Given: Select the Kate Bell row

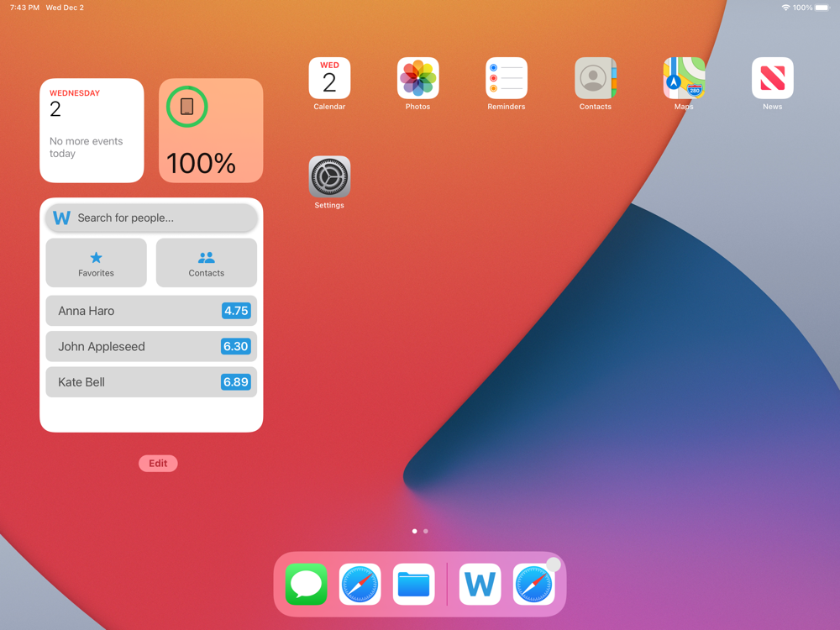Looking at the screenshot, I should (x=151, y=382).
